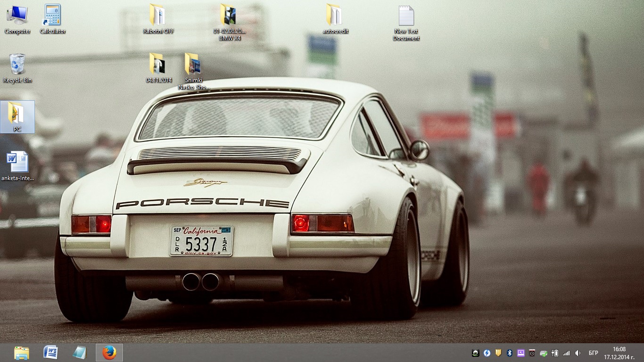
Task: Click the webcam tray icon
Action: 476,353
